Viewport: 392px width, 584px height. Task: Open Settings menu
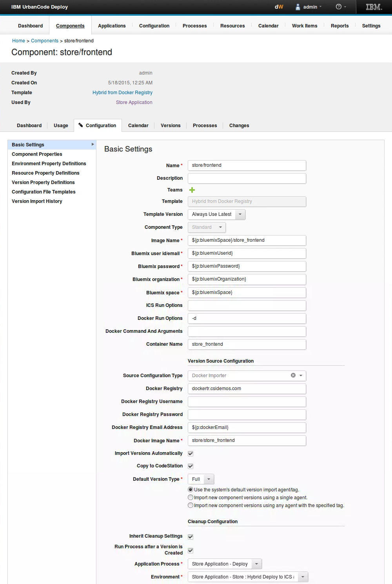click(371, 26)
